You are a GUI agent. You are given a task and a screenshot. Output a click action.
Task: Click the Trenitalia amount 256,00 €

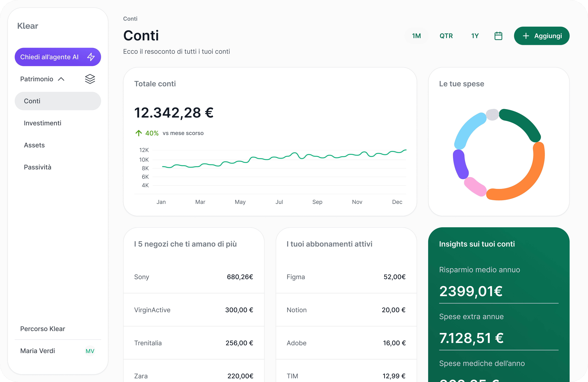coord(239,343)
